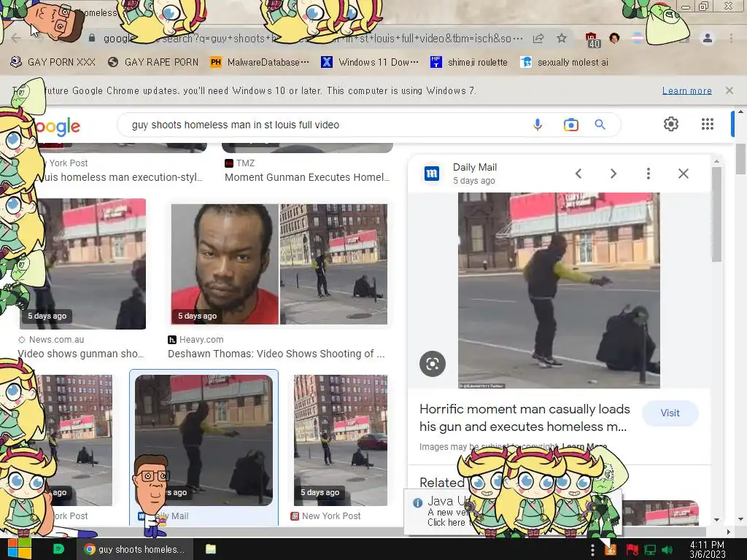The height and width of the screenshot is (560, 747).
Task: Click the Action Center flag tray icon
Action: coord(632,550)
